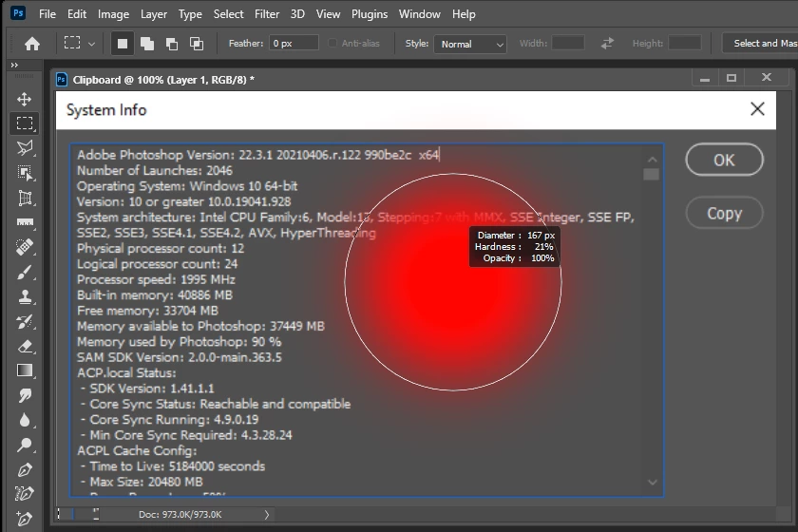Open the Plugins menu

pyautogui.click(x=370, y=14)
